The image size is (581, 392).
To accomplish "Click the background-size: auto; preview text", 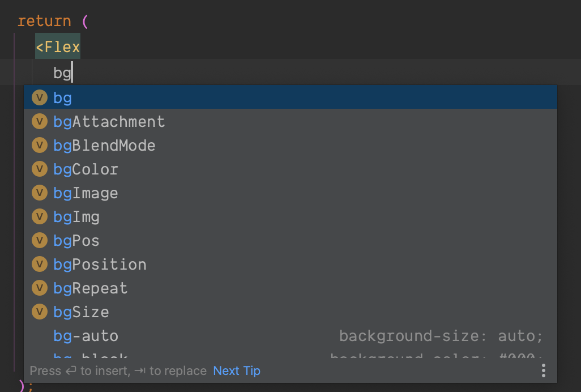I will [x=441, y=335].
